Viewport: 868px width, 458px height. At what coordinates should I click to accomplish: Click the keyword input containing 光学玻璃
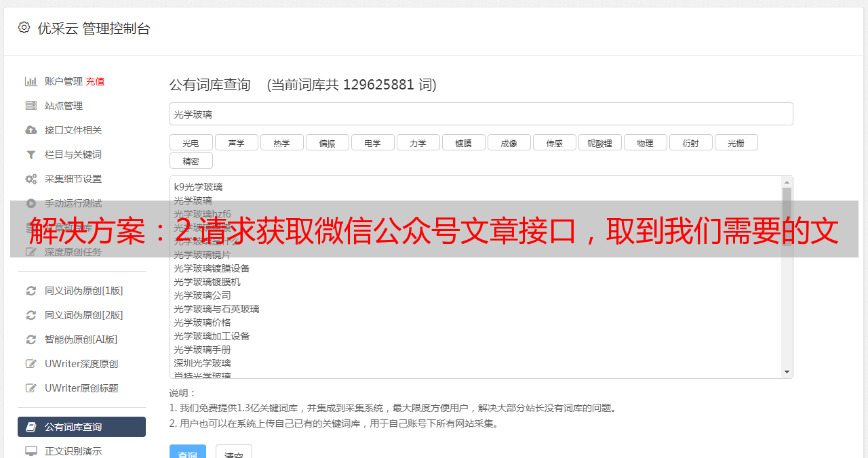481,114
